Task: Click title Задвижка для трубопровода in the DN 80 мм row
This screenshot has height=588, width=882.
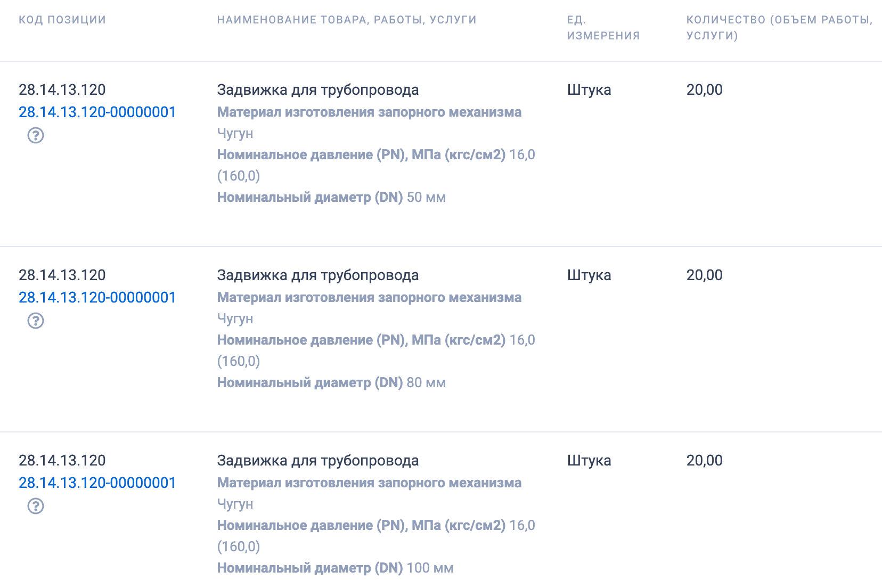Action: [318, 275]
